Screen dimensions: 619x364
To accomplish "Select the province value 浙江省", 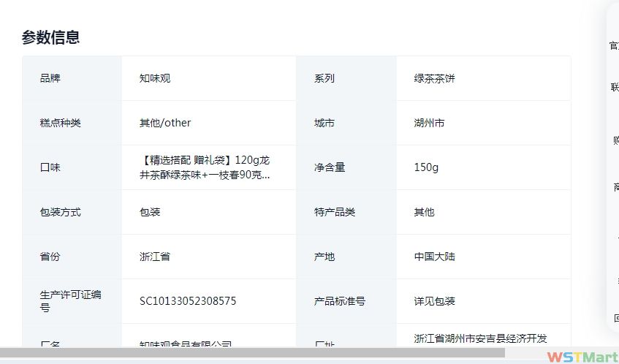I will [155, 257].
